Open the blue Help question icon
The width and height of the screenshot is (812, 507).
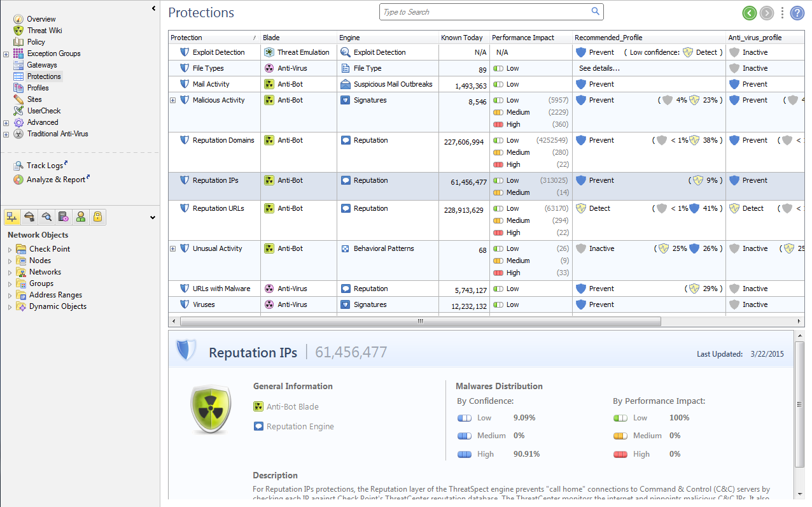pyautogui.click(x=797, y=13)
